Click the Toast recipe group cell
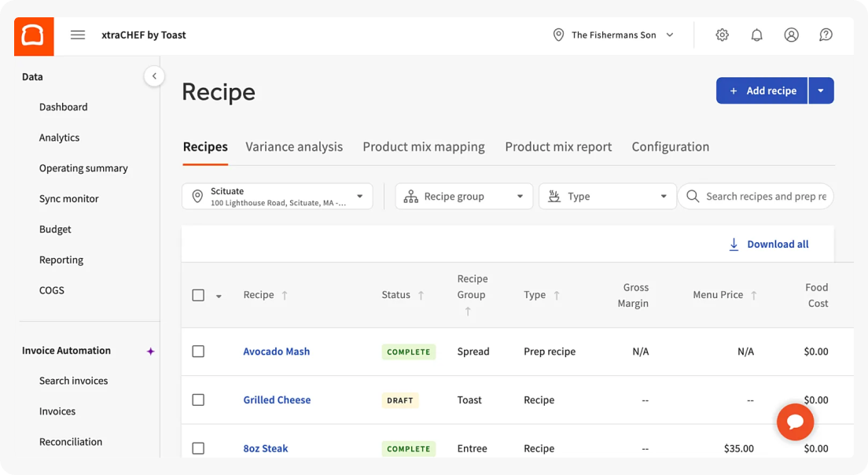This screenshot has width=868, height=475. click(469, 400)
